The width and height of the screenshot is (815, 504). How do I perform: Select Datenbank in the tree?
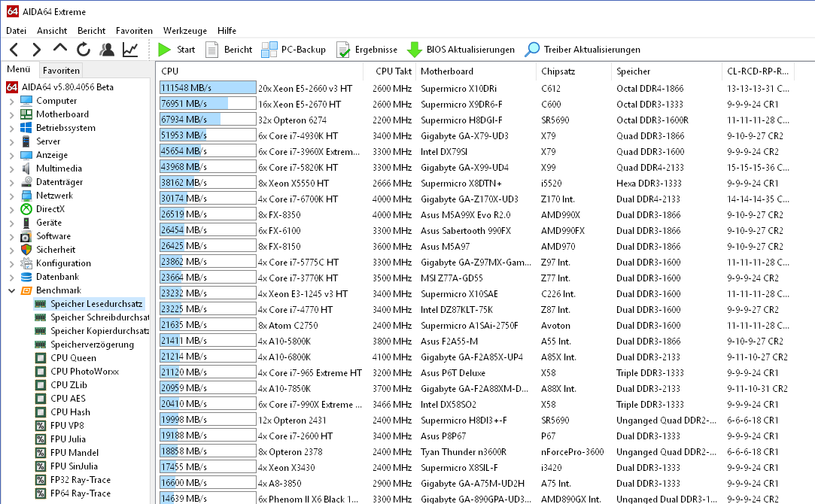pos(50,276)
